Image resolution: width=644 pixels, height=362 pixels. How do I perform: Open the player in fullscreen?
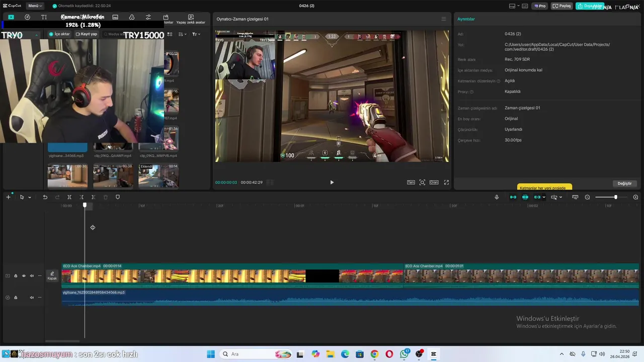[446, 183]
